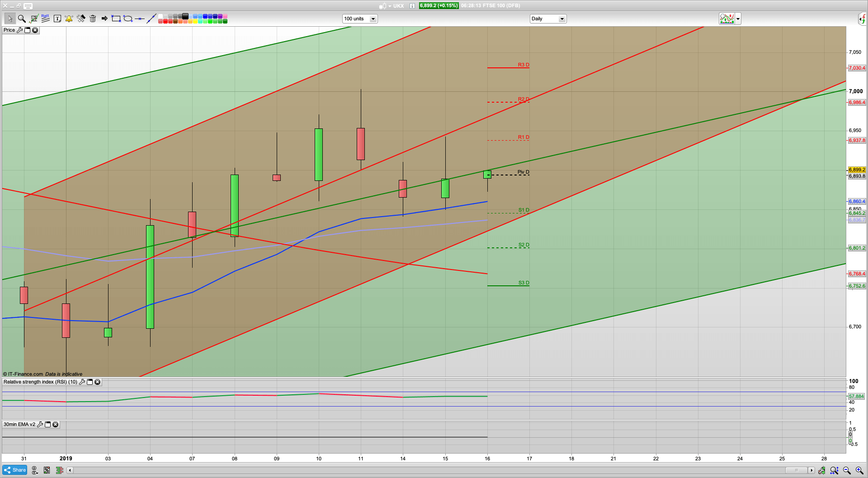Open RSI indicator wrench settings
Image resolution: width=868 pixels, height=478 pixels.
coord(82,382)
